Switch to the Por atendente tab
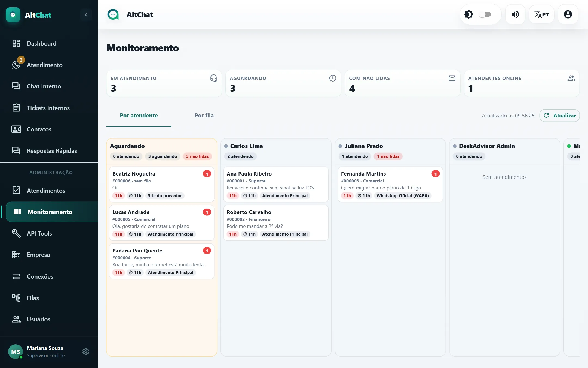Screen dimensions: 588x368 139,116
